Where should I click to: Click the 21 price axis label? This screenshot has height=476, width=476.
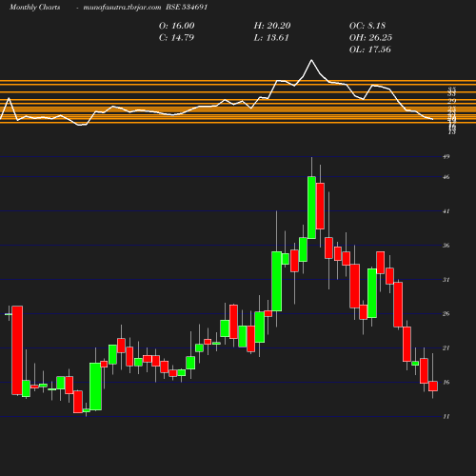(446, 348)
